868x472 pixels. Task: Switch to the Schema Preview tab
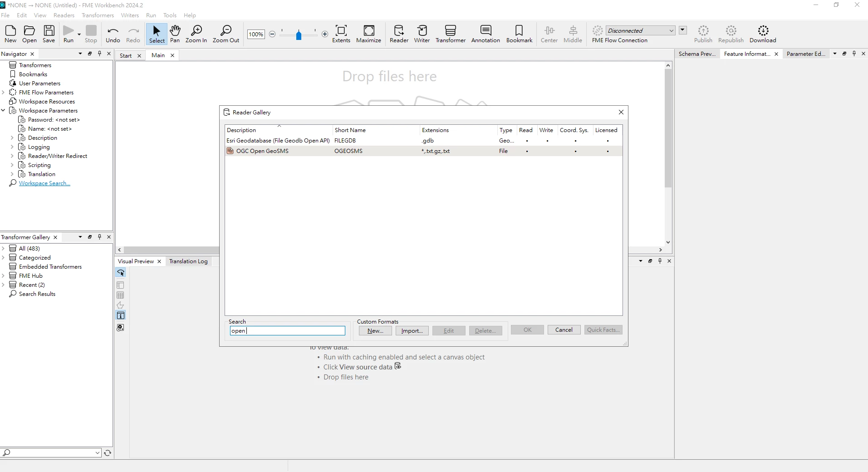click(x=697, y=54)
